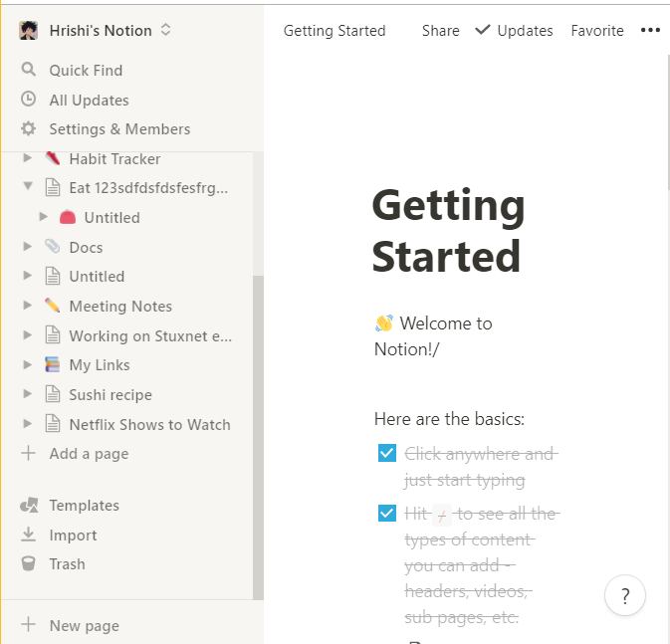This screenshot has width=670, height=644.
Task: Click the Sushi recipe page icon
Action: pos(53,394)
